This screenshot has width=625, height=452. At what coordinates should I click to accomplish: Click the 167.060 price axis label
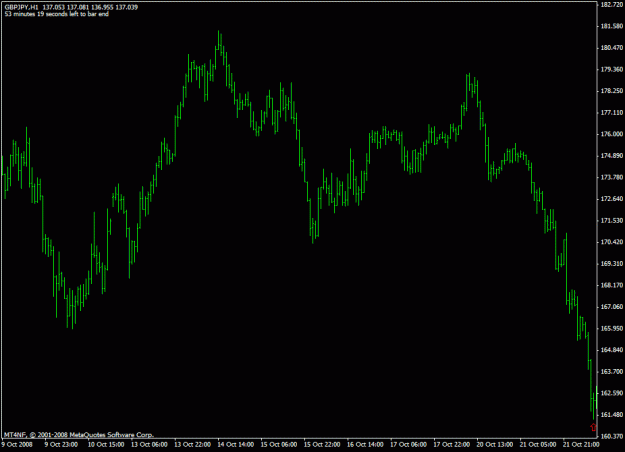point(611,307)
